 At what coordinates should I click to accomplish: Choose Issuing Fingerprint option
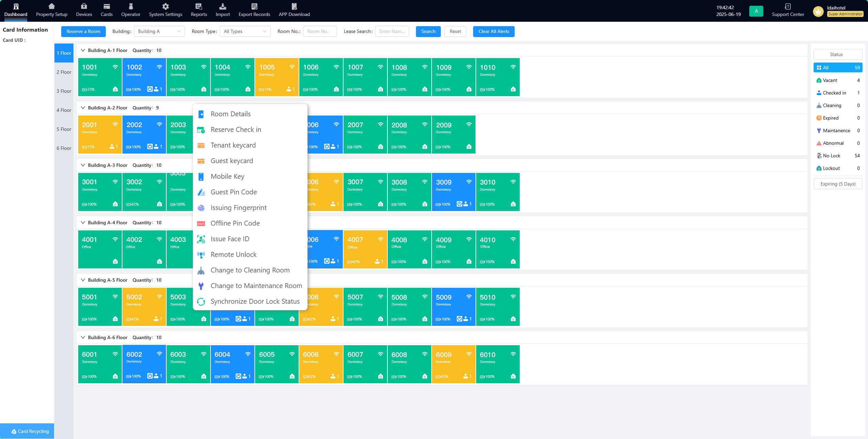[238, 208]
